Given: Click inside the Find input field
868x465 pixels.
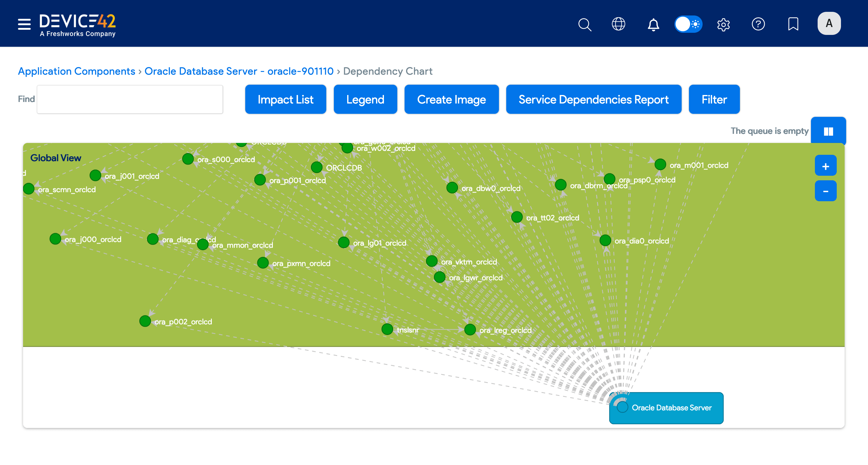Looking at the screenshot, I should tap(130, 99).
